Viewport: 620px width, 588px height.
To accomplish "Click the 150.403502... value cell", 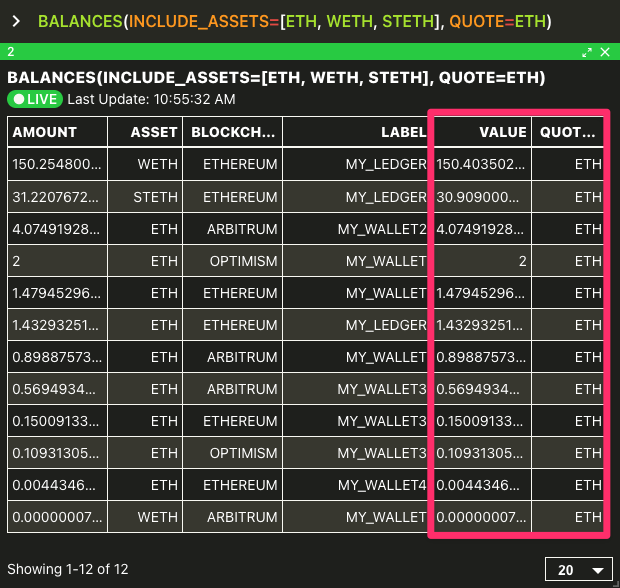I will coord(482,164).
